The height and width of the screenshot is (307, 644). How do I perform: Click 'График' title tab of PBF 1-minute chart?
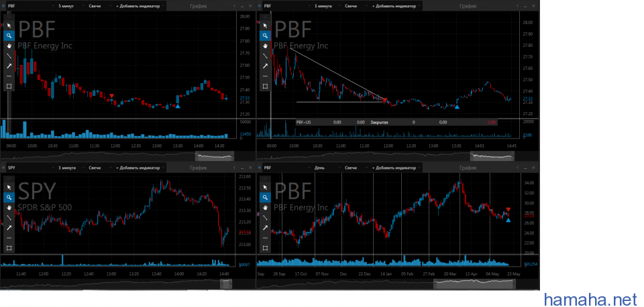pyautogui.click(x=468, y=6)
